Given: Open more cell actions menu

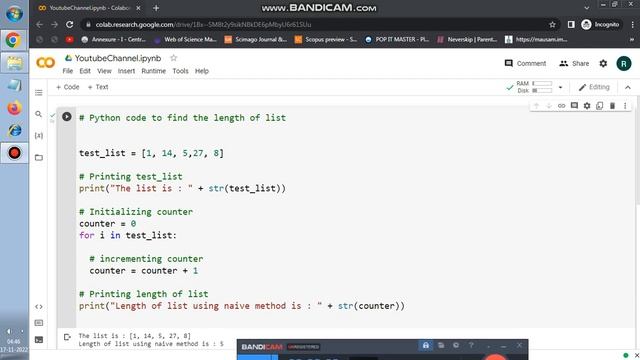Looking at the screenshot, I should tap(625, 106).
